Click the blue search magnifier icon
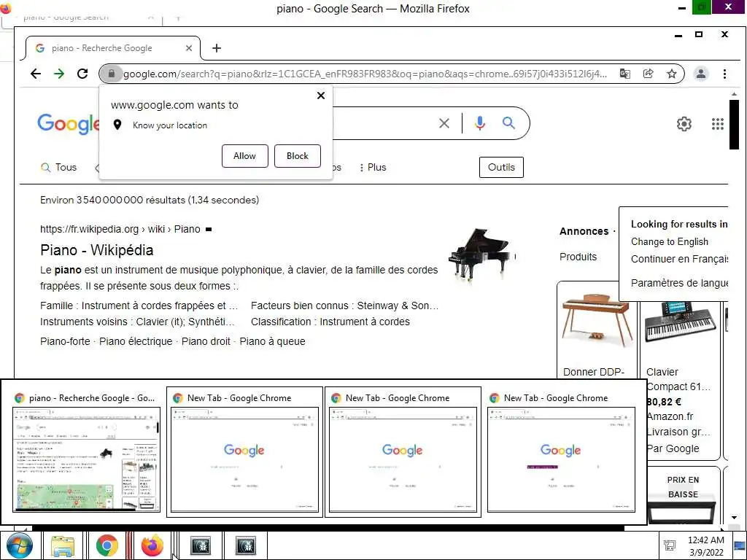Viewport: 747px width, 560px height. 508,123
